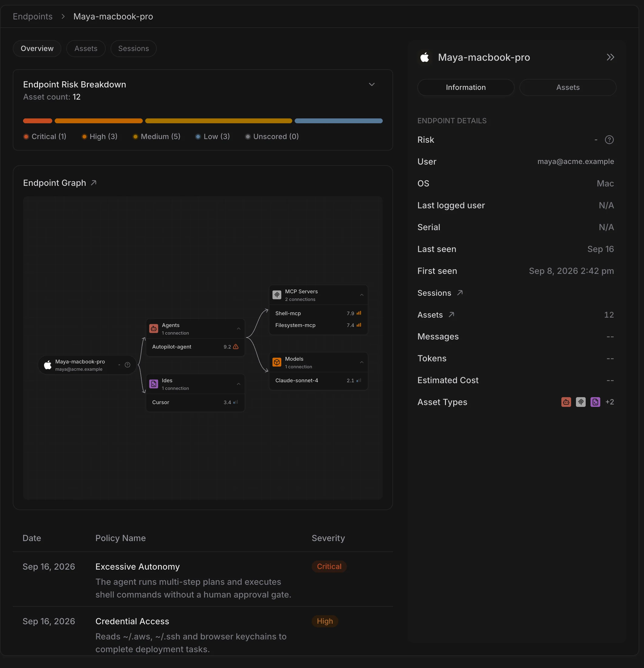Select Claude-sonnet-4 row in Models
The width and height of the screenshot is (644, 668).
318,381
